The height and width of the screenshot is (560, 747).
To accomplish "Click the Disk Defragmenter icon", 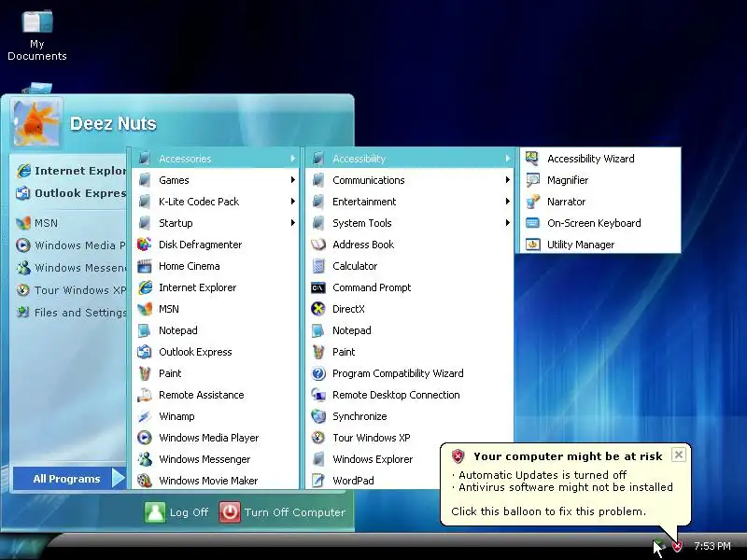I will pos(145,245).
